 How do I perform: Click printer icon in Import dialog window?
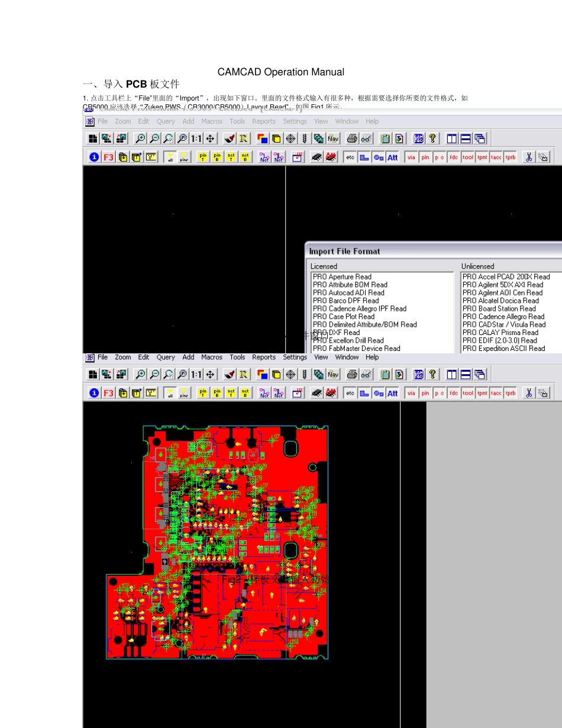coord(352,138)
